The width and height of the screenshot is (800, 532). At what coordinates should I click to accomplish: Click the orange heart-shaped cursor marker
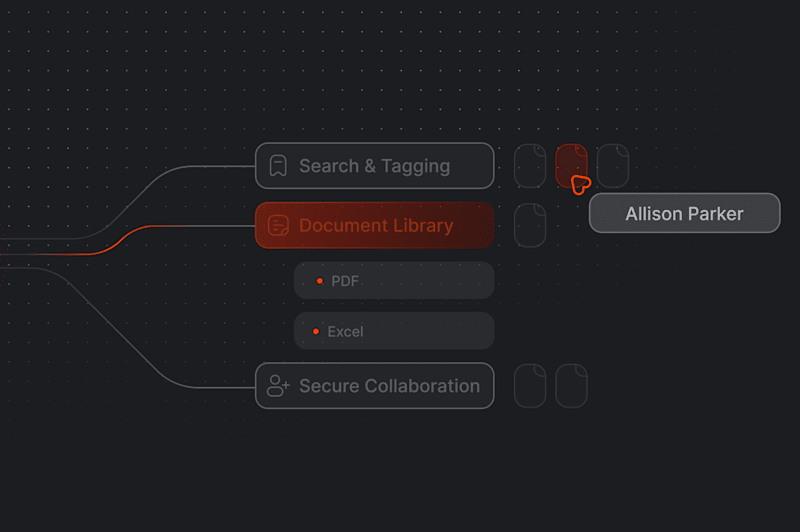[581, 185]
